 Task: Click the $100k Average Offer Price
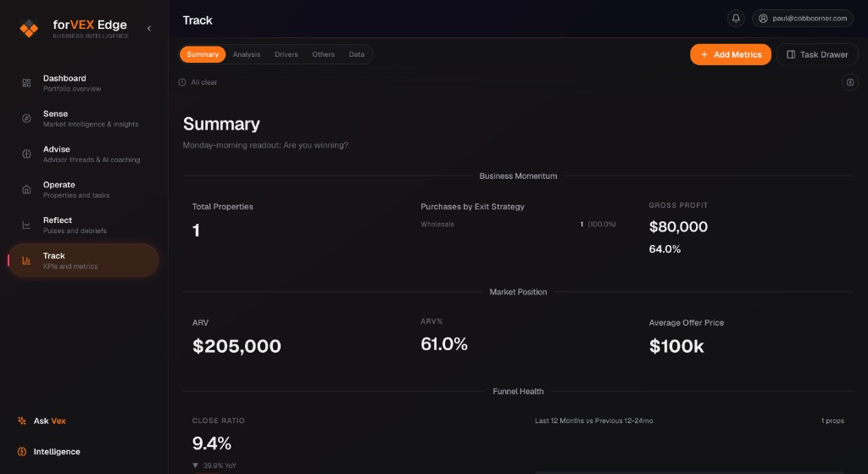(x=676, y=346)
